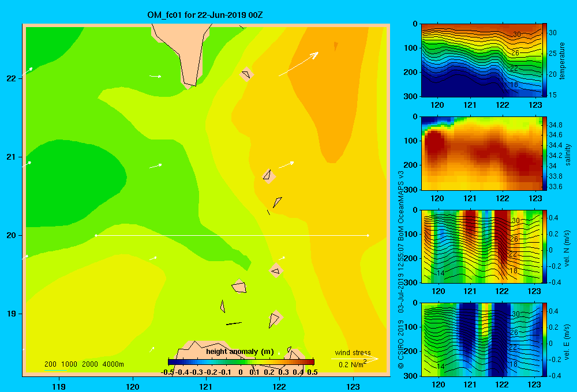The image size is (577, 392).
Task: Click the latitude 22 tick label on the main map
Action: (12, 78)
